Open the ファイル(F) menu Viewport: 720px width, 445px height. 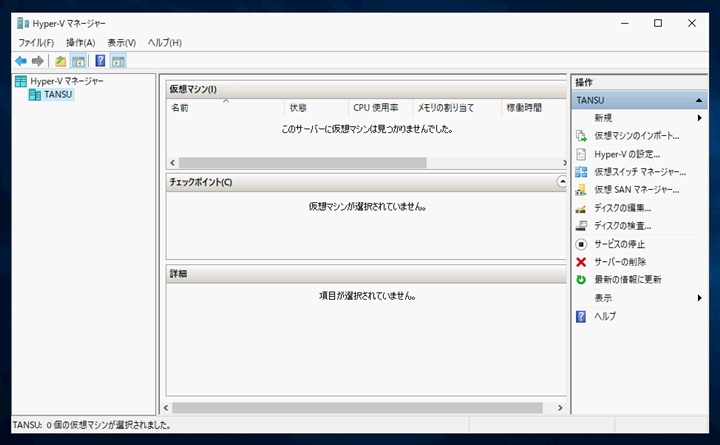[36, 43]
